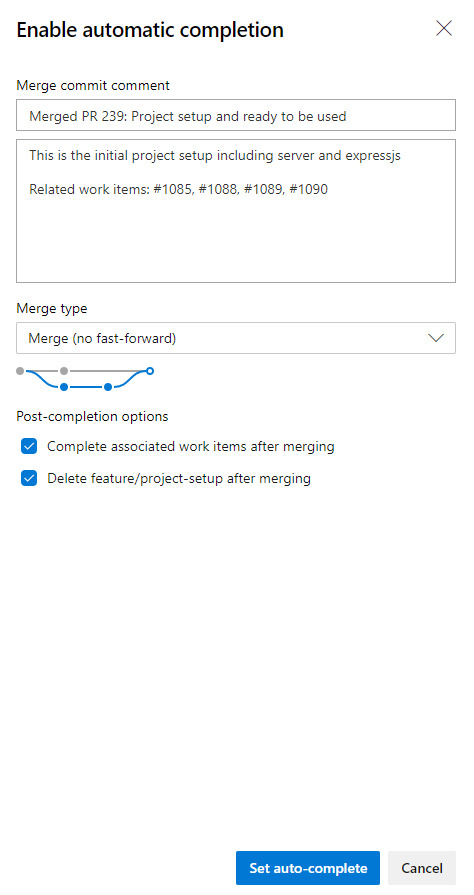Click the 'Complete associated work items after merging' label
This screenshot has height=895, width=474.
[x=191, y=446]
